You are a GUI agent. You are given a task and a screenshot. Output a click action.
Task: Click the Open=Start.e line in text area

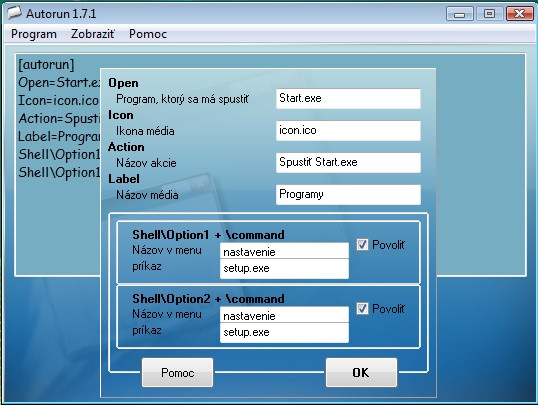click(59, 82)
